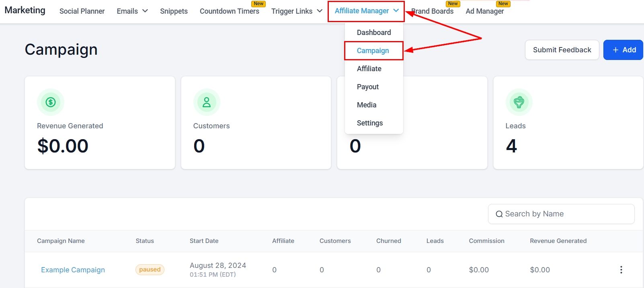Open the three-dot menu for Example Campaign
Viewport: 644px width, 288px height.
[x=621, y=270]
